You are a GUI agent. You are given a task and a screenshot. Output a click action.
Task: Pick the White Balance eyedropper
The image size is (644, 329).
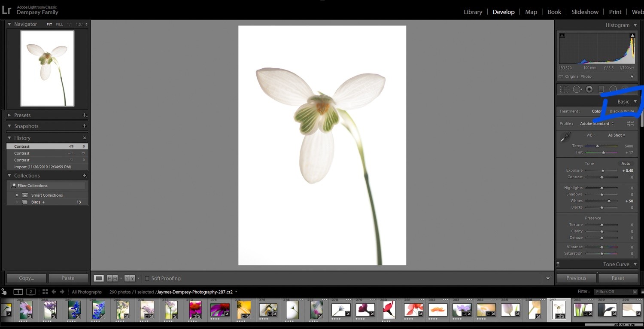coord(565,137)
